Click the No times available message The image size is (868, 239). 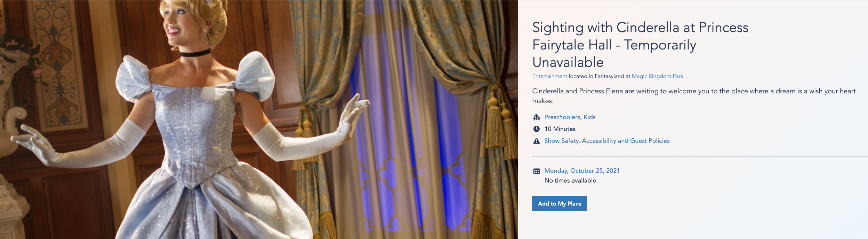(x=571, y=180)
